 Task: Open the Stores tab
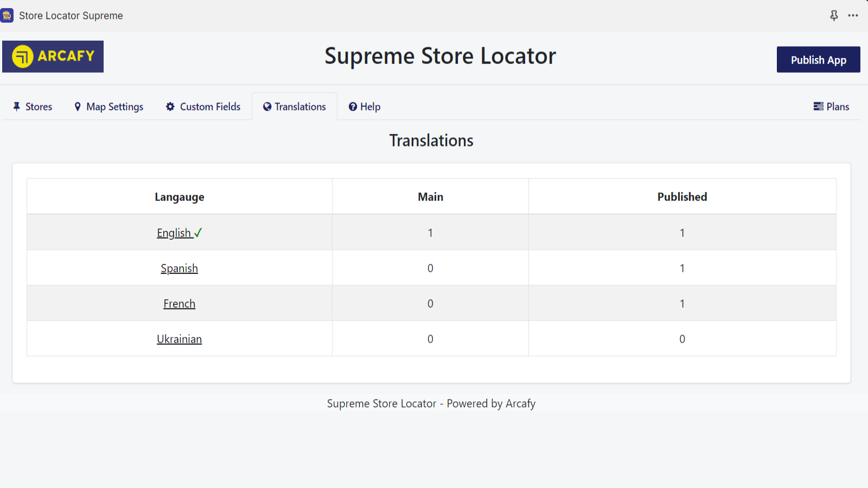33,107
